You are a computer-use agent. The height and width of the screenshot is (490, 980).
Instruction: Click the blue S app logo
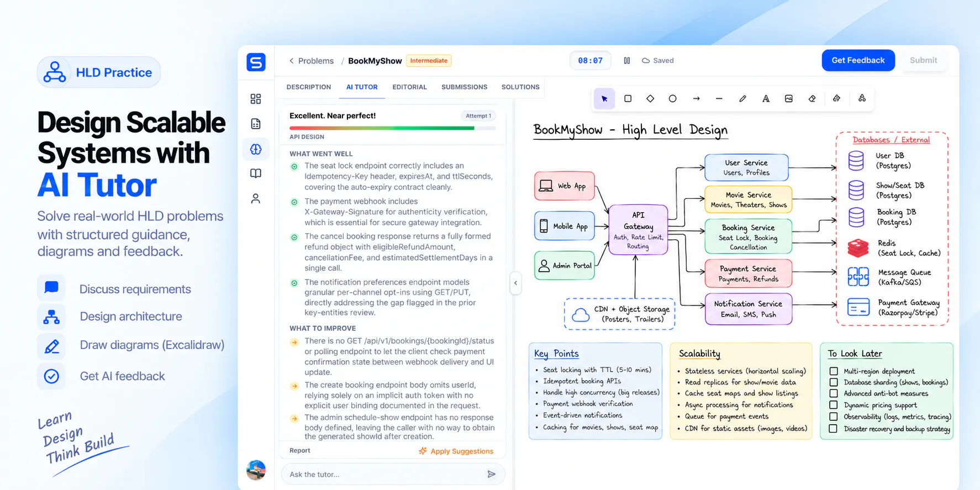pyautogui.click(x=256, y=62)
